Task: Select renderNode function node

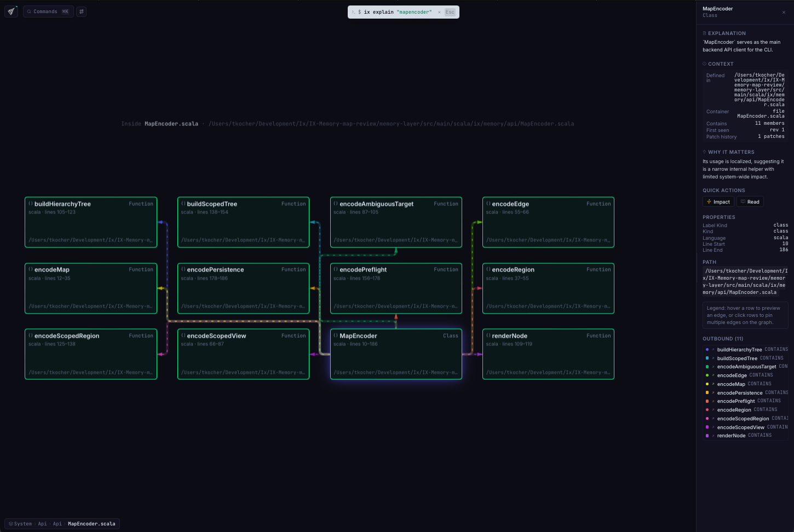Action: pos(548,354)
